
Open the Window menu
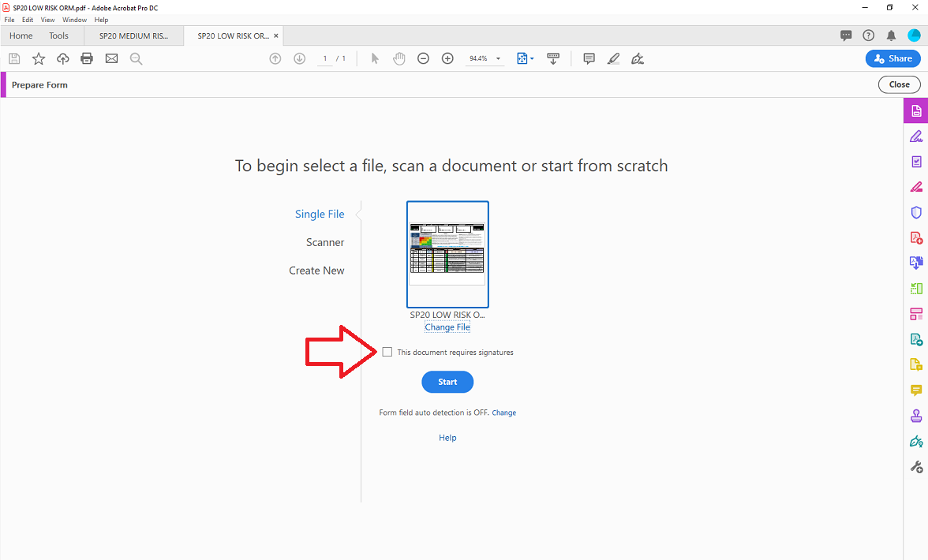click(74, 20)
